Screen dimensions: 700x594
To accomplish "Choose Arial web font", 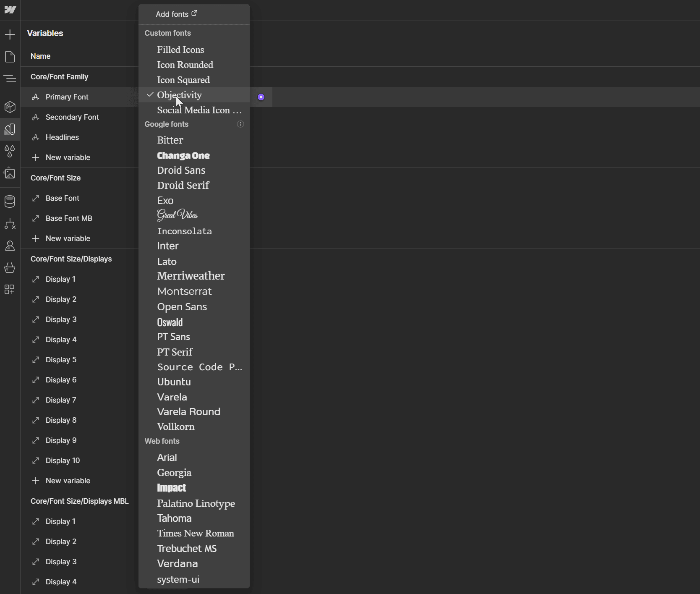I will [x=194, y=458].
